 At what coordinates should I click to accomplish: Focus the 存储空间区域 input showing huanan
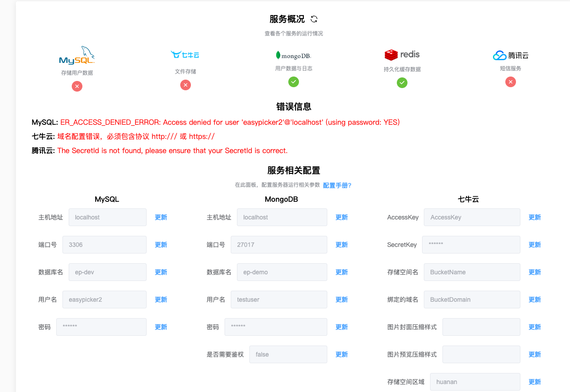pos(475,382)
